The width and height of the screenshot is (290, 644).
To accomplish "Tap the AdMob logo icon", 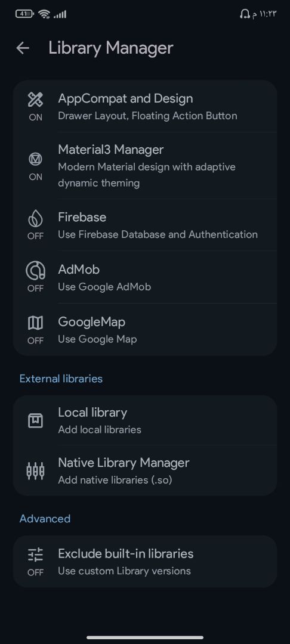I will point(35,271).
